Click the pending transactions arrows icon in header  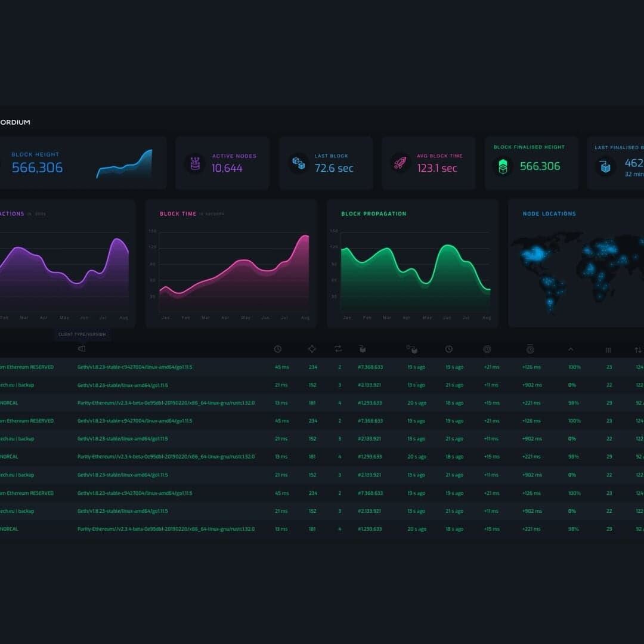tap(338, 349)
